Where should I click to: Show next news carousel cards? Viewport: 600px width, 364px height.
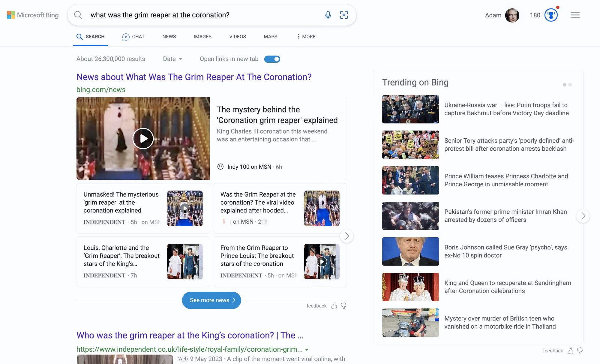click(x=347, y=236)
